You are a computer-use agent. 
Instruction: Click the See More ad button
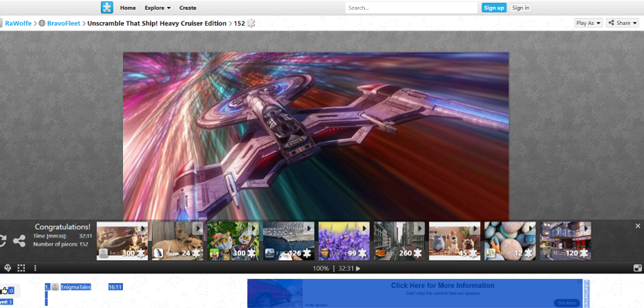pyautogui.click(x=567, y=303)
